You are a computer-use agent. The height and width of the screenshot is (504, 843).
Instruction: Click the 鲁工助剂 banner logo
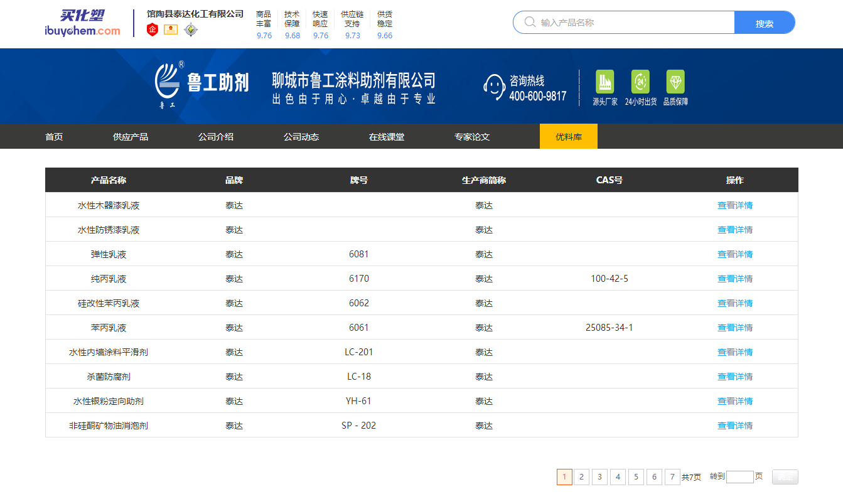pos(201,85)
